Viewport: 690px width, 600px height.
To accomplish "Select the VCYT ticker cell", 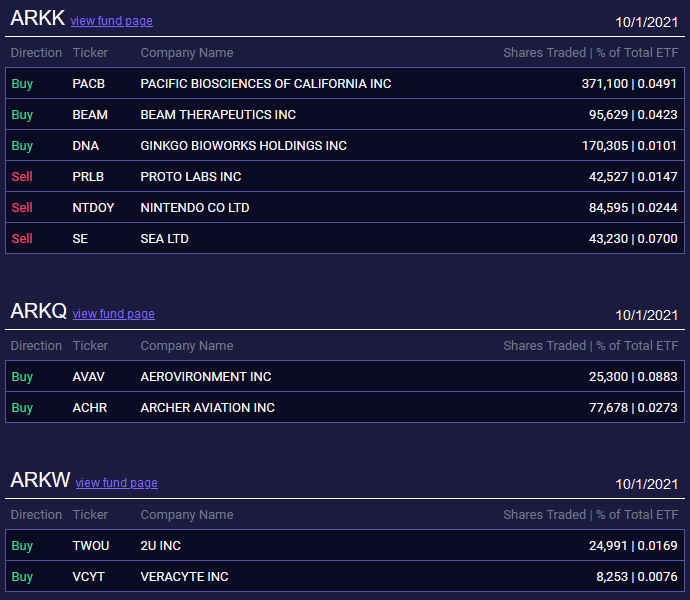I will pos(88,577).
